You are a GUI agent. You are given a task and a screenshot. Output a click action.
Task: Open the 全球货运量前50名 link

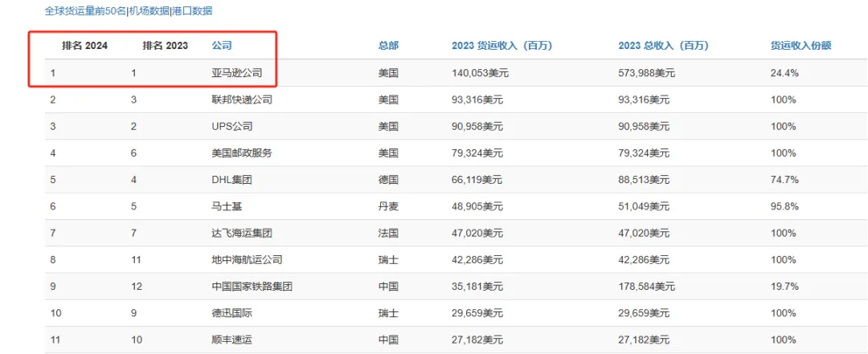[x=84, y=11]
